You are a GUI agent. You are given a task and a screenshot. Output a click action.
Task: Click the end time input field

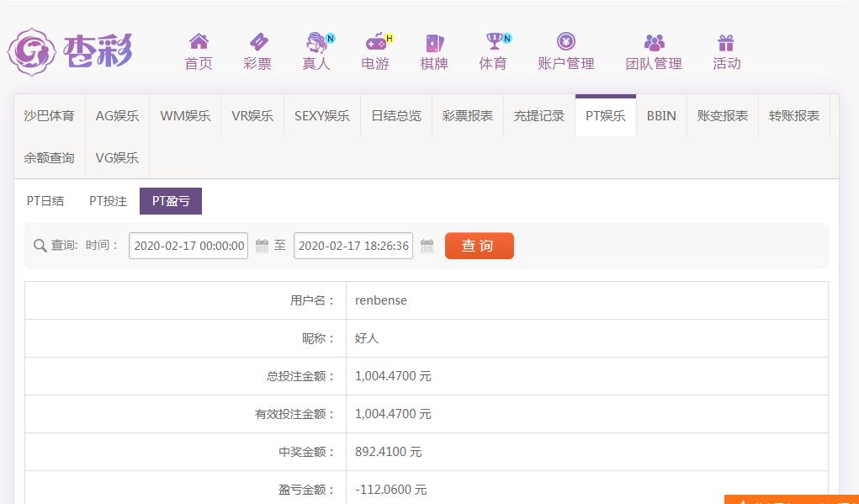click(353, 246)
